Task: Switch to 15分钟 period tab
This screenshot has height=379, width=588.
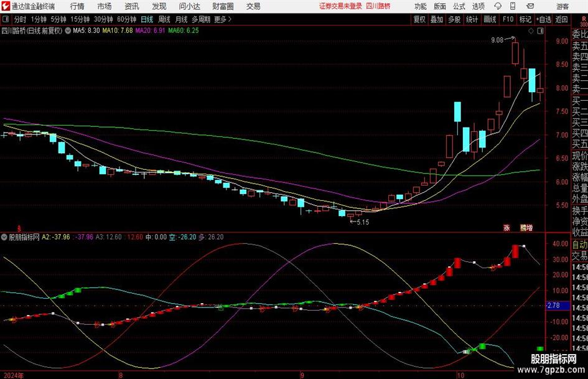Action: pos(80,19)
